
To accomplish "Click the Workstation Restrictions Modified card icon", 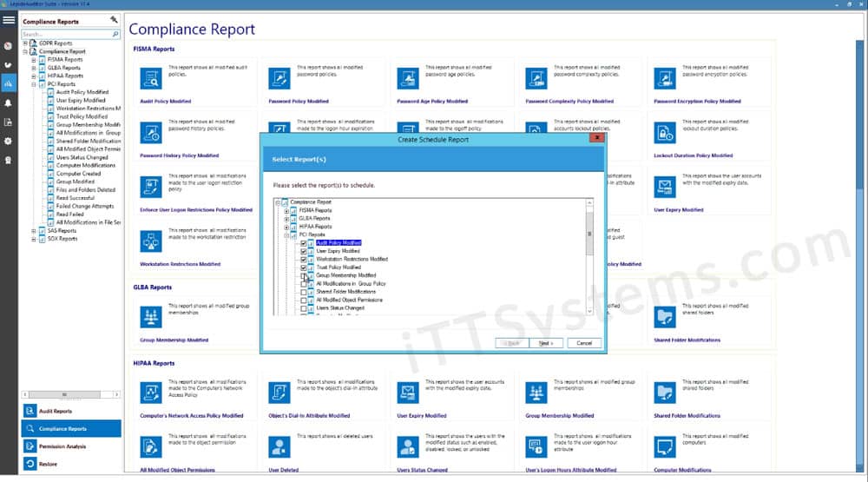I will click(150, 242).
